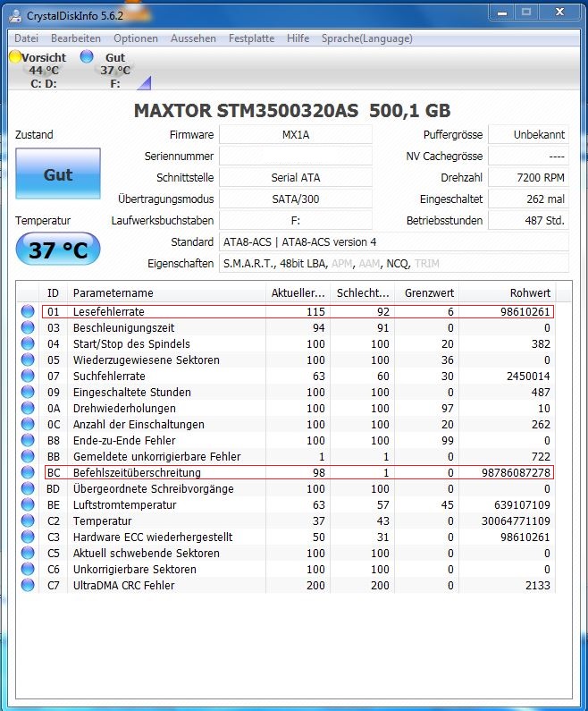The width and height of the screenshot is (588, 711).
Task: Open the Hilfe menu
Action: pos(298,38)
